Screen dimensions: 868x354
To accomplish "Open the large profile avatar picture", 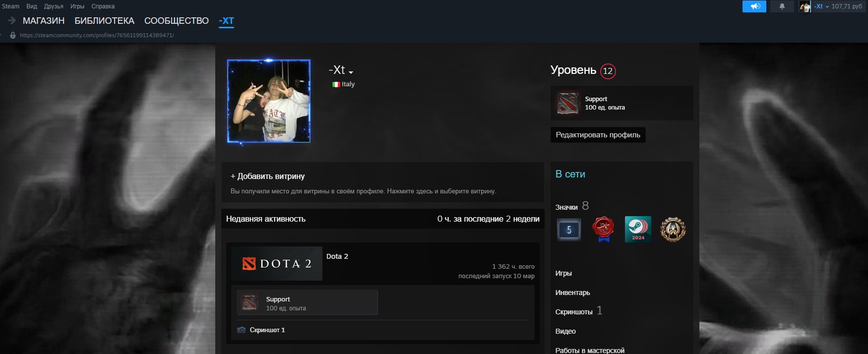I will (x=269, y=101).
